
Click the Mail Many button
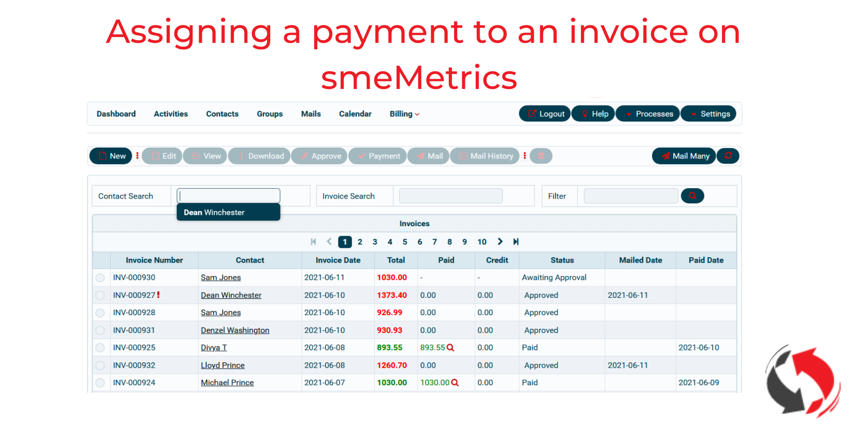point(684,156)
